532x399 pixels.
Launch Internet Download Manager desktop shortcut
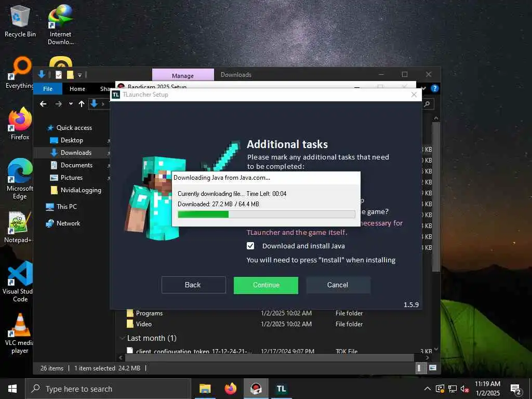click(x=60, y=24)
